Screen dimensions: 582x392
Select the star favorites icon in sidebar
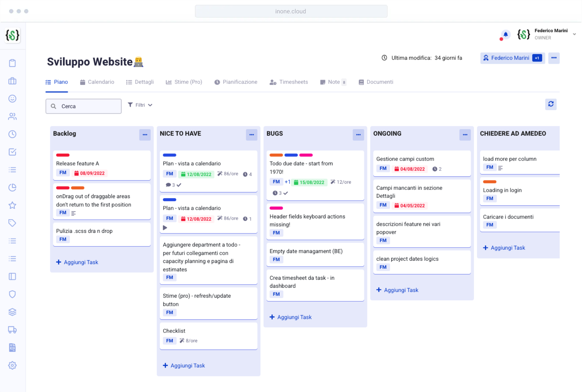(13, 205)
